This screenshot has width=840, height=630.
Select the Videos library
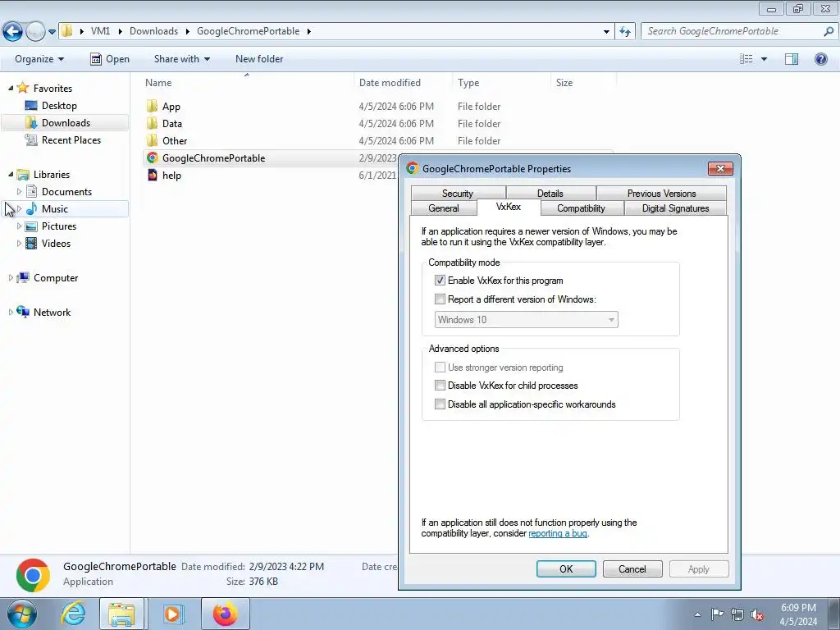[x=56, y=243]
